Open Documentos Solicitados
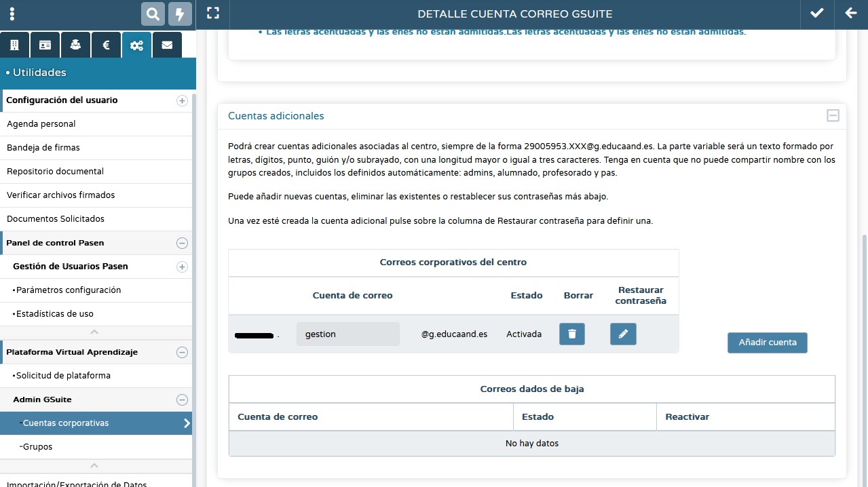 click(96, 219)
